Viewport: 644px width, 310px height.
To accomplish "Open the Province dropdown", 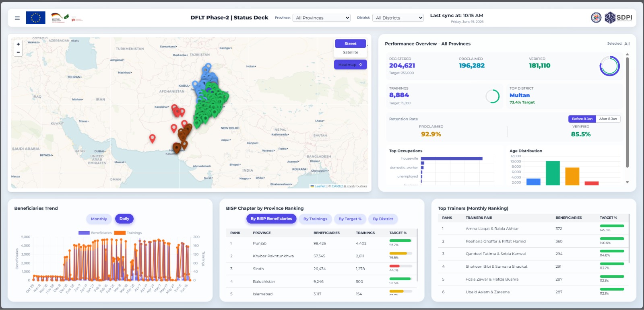I will [322, 18].
